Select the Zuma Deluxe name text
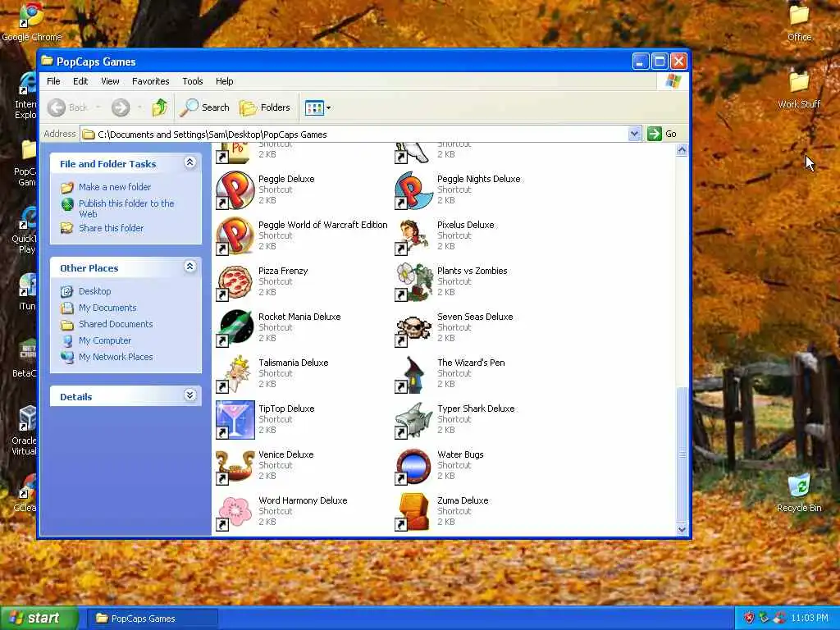Image resolution: width=840 pixels, height=630 pixels. pyautogui.click(x=463, y=500)
